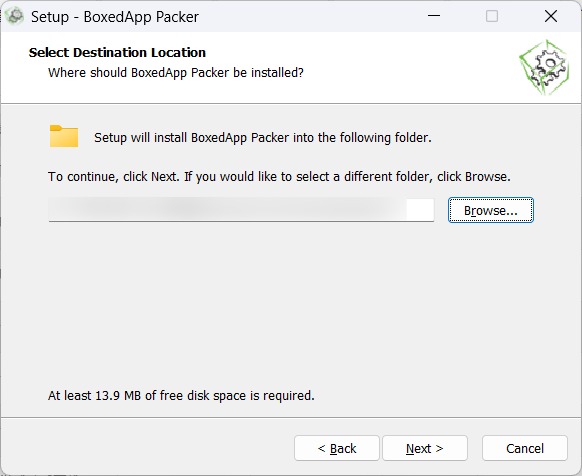Viewport: 582px width, 476px height.
Task: Click the white end of the path field
Action: tap(420, 210)
